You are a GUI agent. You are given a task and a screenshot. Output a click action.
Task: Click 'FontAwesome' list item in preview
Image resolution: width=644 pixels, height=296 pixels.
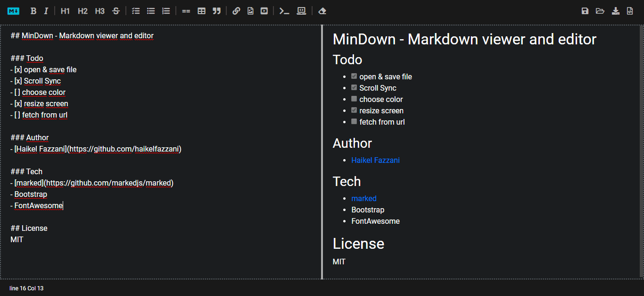[x=375, y=221]
